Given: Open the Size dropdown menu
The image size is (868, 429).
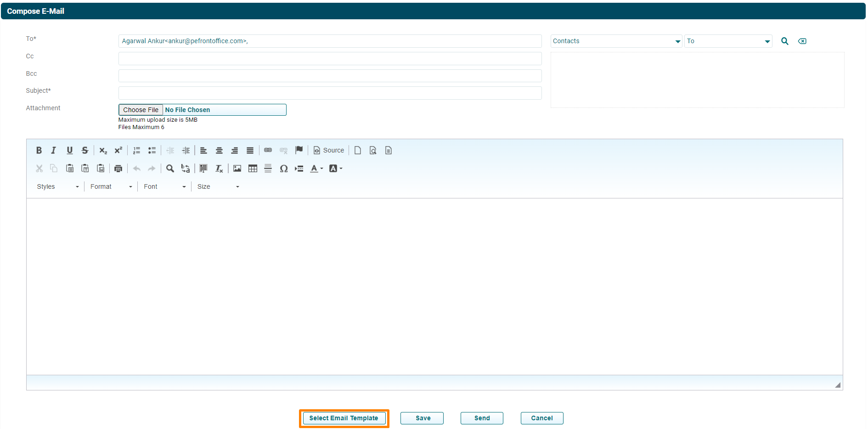Looking at the screenshot, I should coord(218,186).
